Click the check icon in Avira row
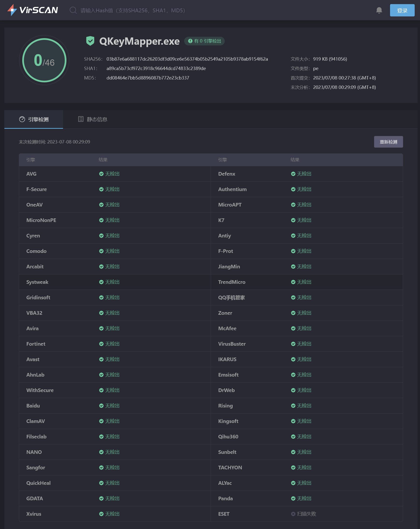Screen dimensions: 420x529 pos(101,328)
